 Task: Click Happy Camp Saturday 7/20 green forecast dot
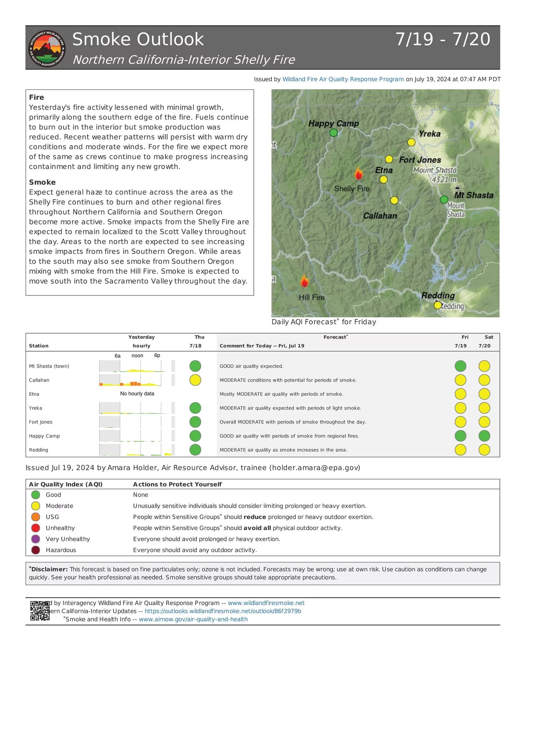(x=484, y=436)
